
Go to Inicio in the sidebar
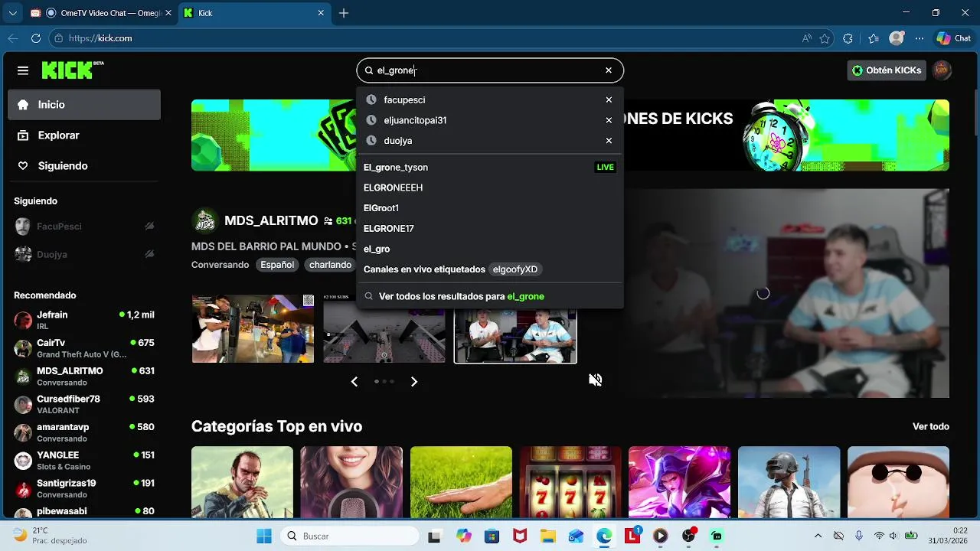coord(84,105)
